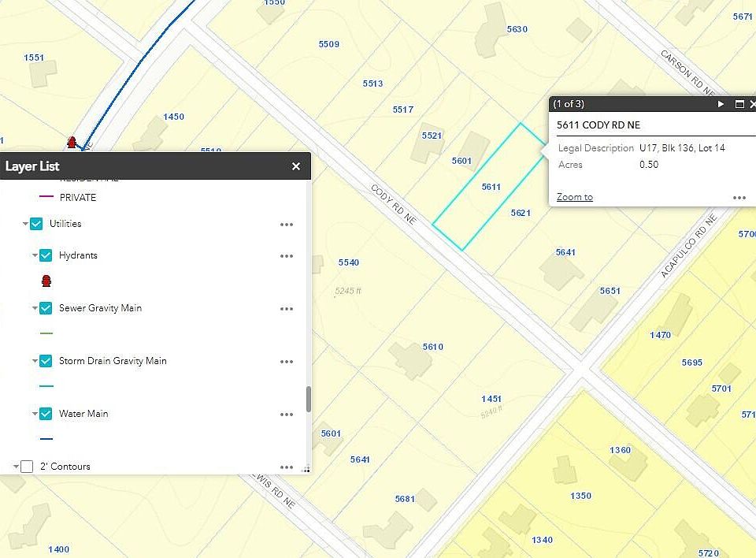Select parcel labeled 5621

[x=521, y=213]
